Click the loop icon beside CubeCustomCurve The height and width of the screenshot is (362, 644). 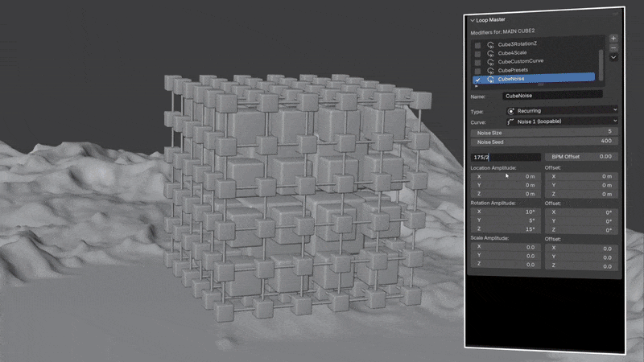click(x=490, y=62)
